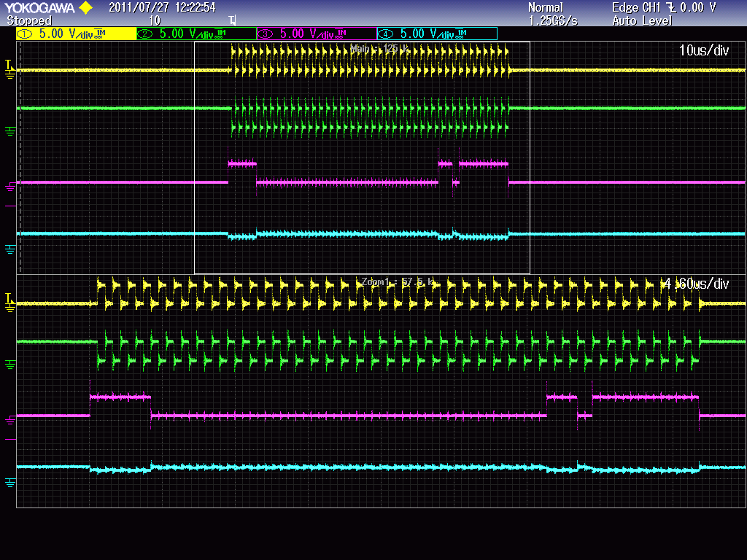Click the yellow Yokogawa diamond logo icon
This screenshot has width=747, height=560.
coord(86,7)
